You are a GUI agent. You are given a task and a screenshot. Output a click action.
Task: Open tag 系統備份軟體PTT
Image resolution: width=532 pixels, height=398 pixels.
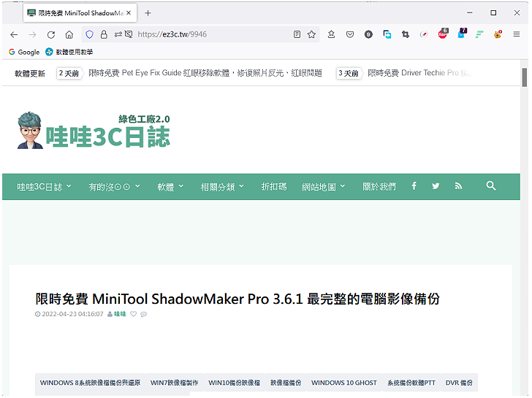[411, 383]
